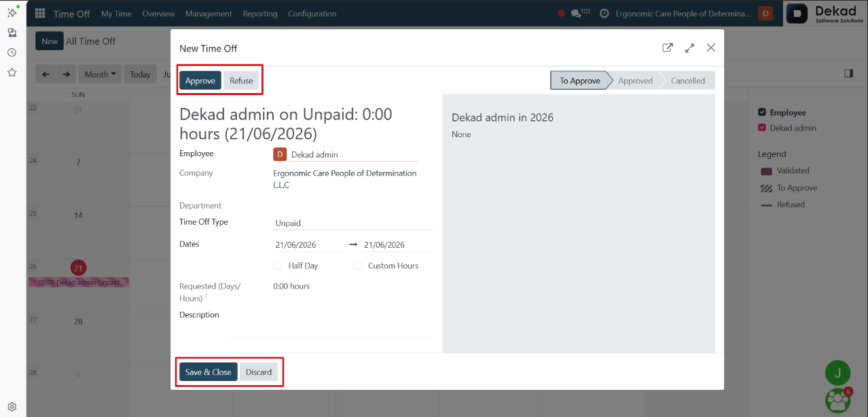Viewport: 868px width, 417px height.
Task: Open the Reporting menu
Action: pyautogui.click(x=259, y=14)
